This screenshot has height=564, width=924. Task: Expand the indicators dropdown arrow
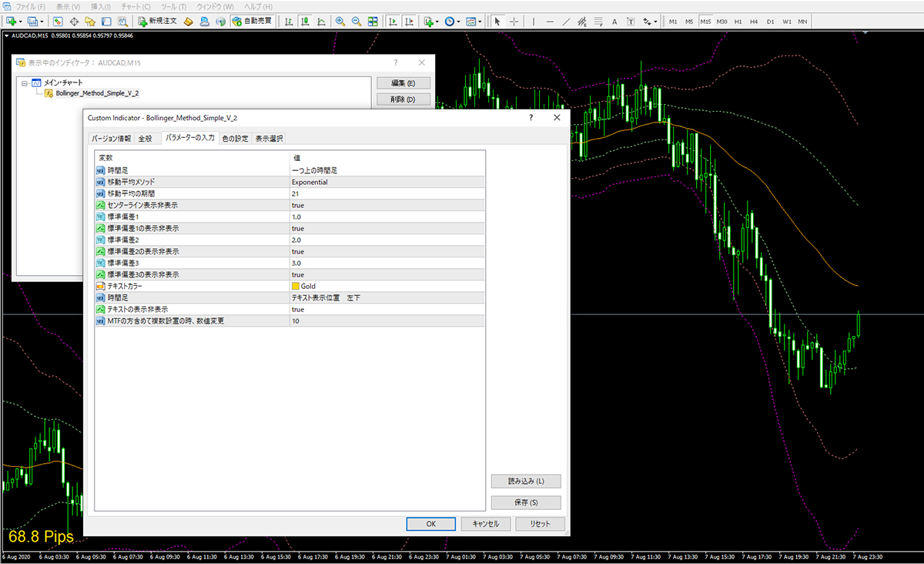click(438, 21)
